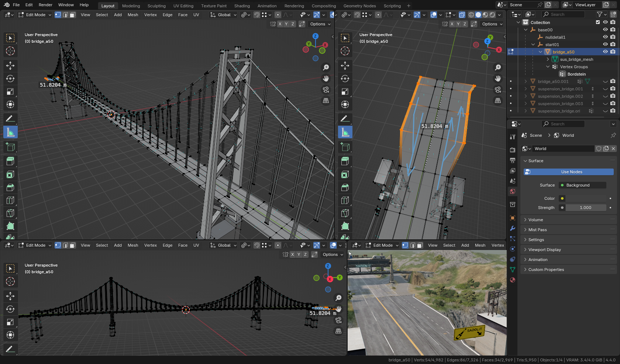This screenshot has width=620, height=364.
Task: Select the Move tool in top-left viewport
Action: coord(10,66)
